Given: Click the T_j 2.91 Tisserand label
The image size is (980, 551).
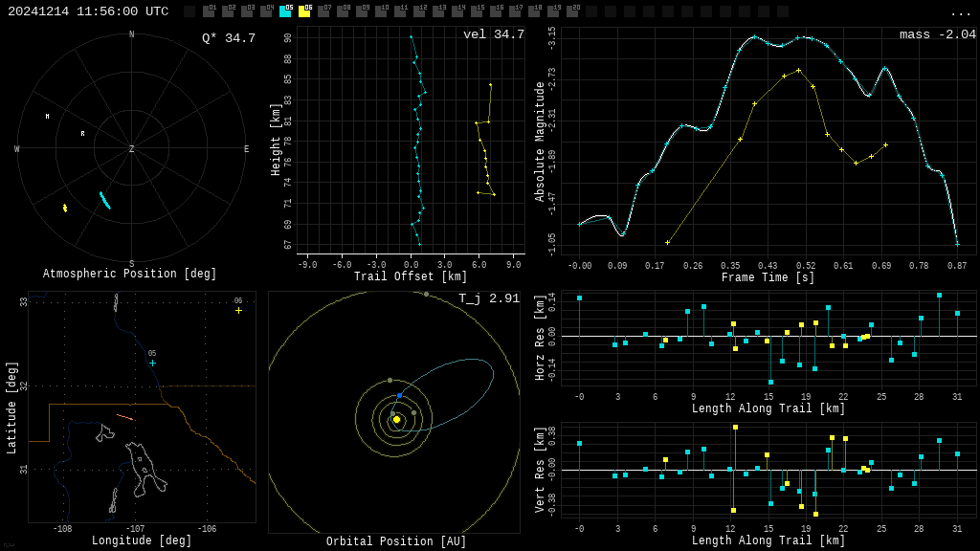Looking at the screenshot, I should click(x=488, y=299).
